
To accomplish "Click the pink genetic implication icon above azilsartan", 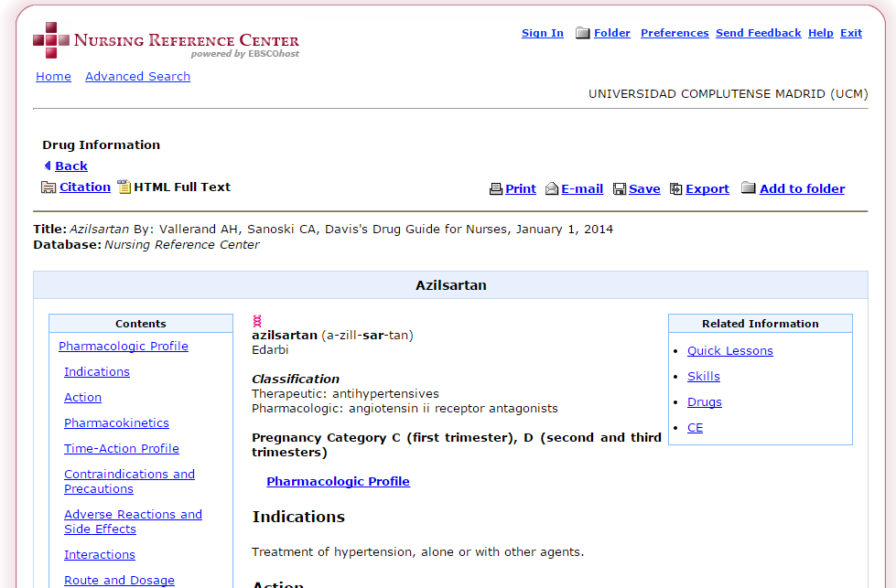I will click(x=257, y=321).
